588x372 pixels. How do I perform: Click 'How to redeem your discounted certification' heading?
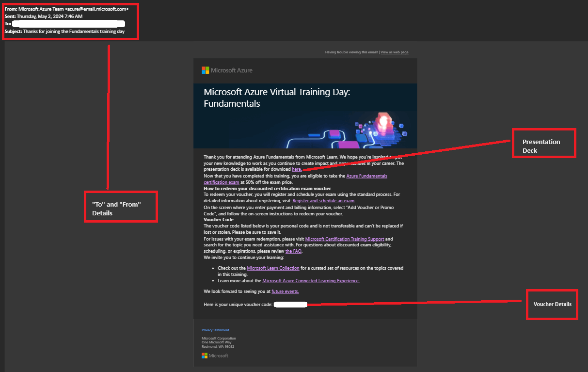267,188
